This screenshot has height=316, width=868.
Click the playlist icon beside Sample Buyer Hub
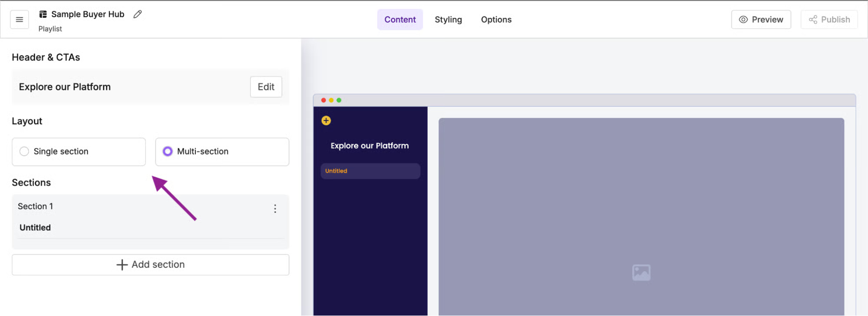(x=43, y=14)
